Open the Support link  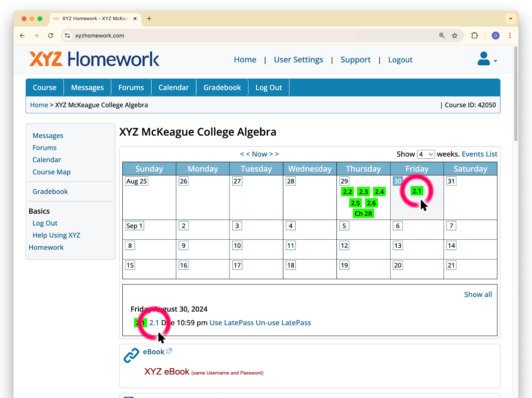click(355, 60)
